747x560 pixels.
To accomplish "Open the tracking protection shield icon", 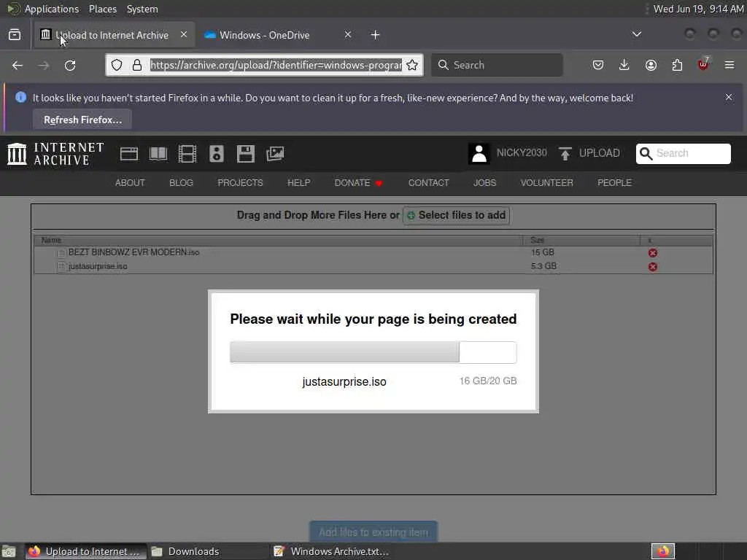I will (117, 65).
